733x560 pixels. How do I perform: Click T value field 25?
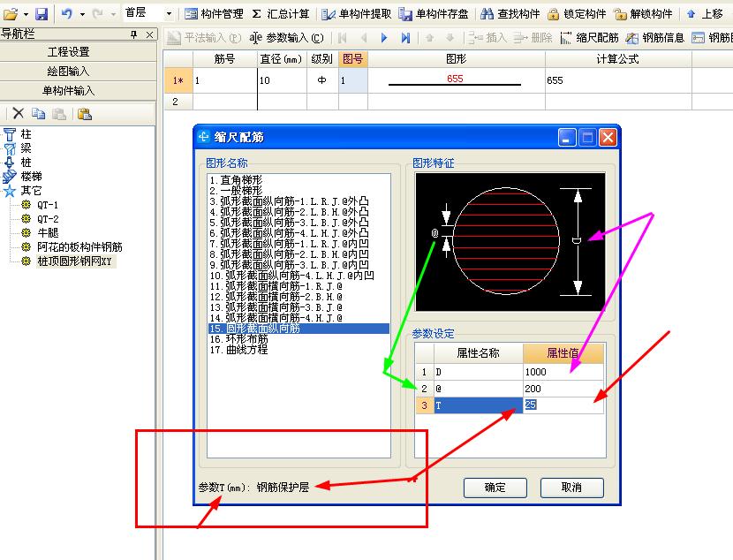point(563,405)
